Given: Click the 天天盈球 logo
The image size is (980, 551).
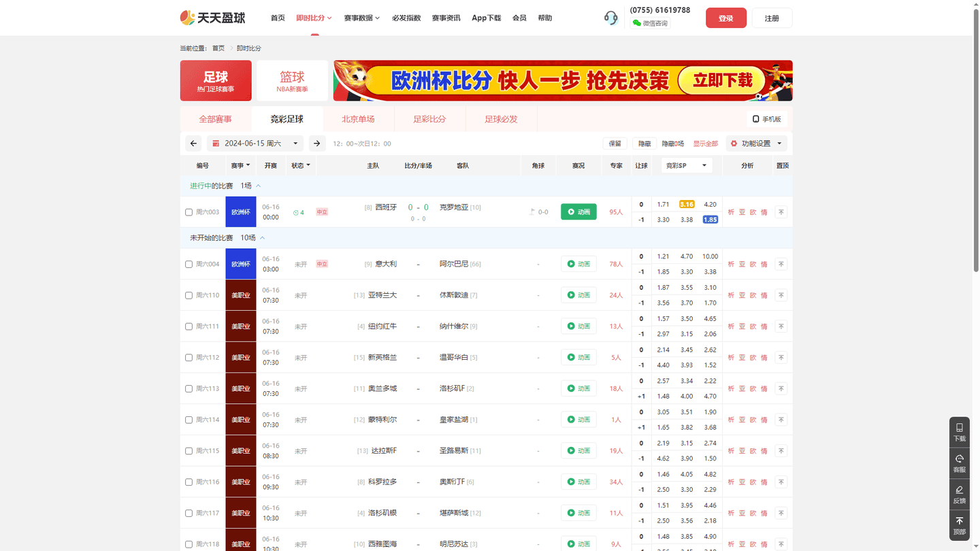Looking at the screenshot, I should click(x=212, y=18).
